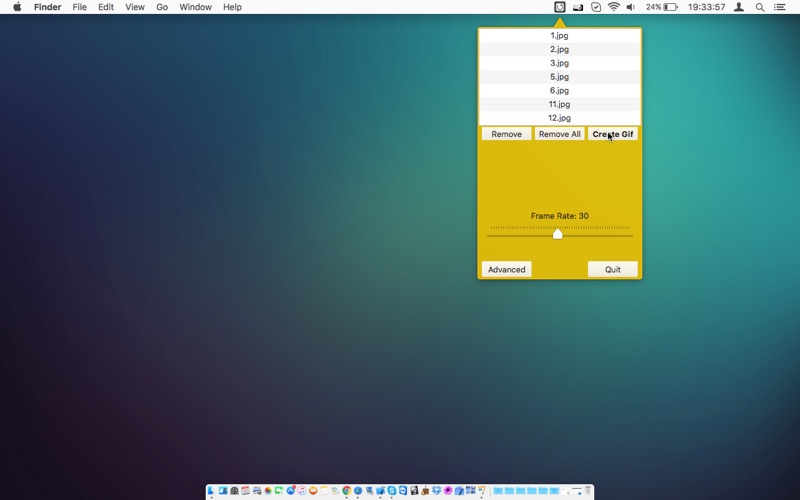Open iTunes from the Dock
This screenshot has height=500, width=800.
(302, 491)
